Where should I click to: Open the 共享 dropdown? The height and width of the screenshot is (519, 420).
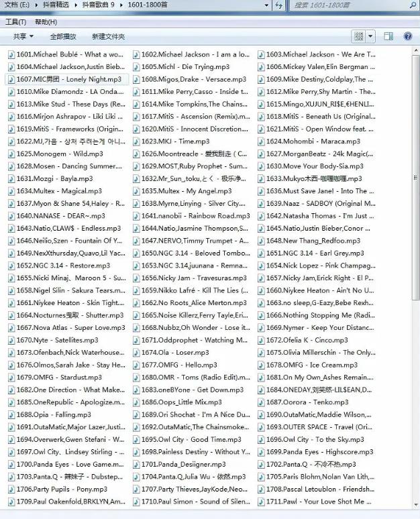point(23,36)
